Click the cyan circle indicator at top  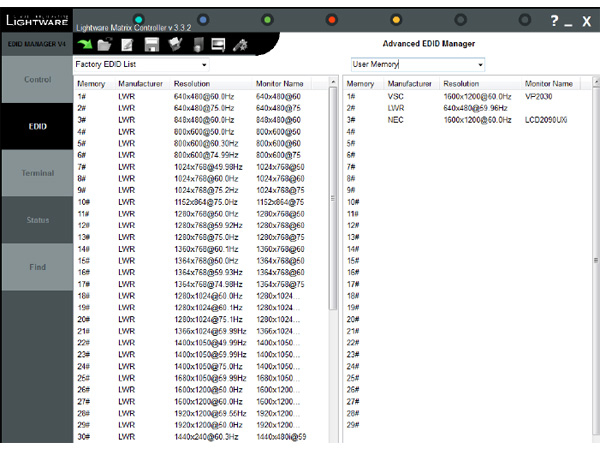(139, 20)
